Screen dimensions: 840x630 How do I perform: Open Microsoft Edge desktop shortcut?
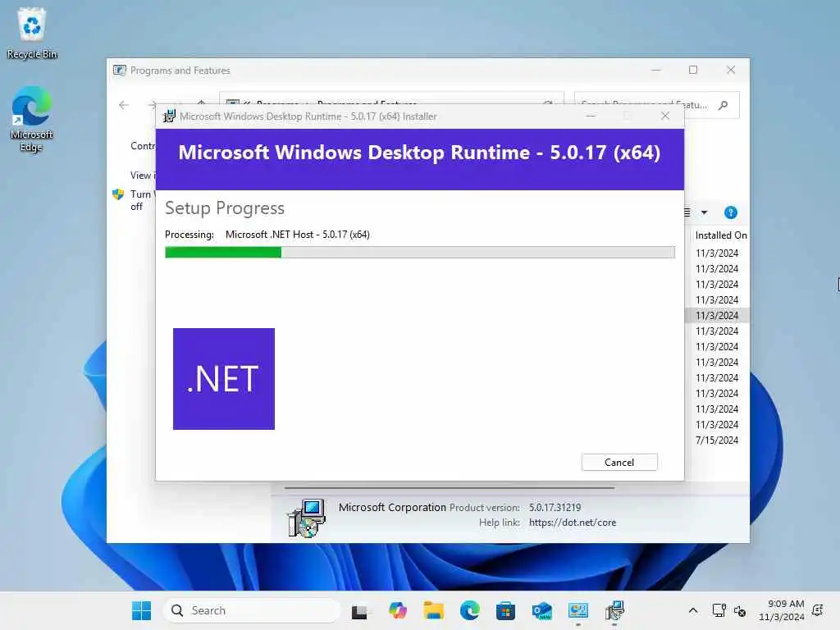coord(32,120)
